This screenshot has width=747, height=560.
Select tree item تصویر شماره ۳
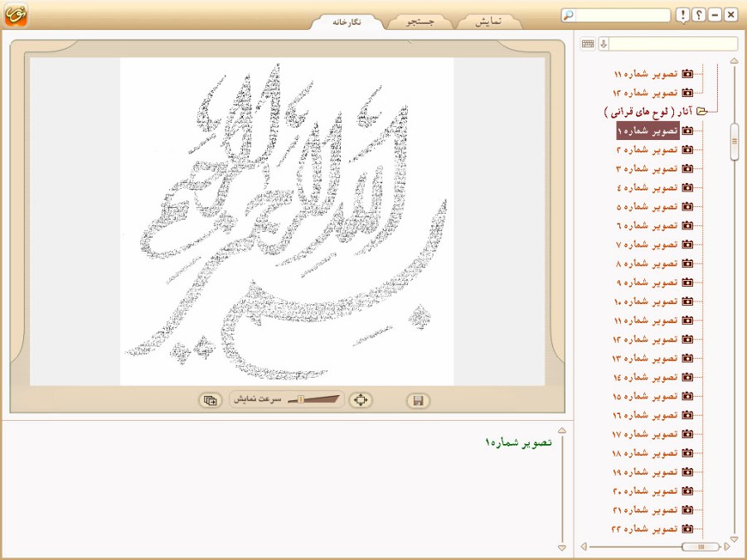click(647, 168)
